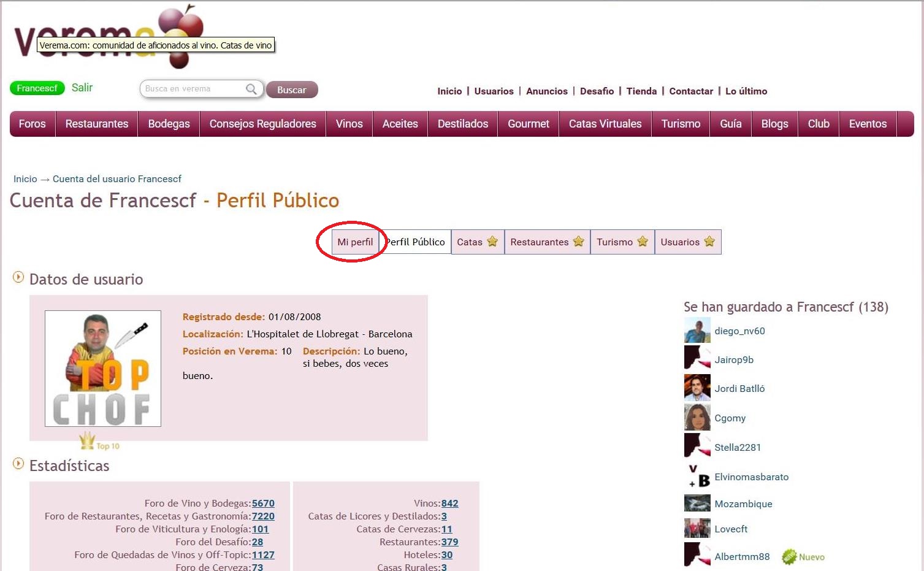Open Jairop9b avatar thumbnail
The height and width of the screenshot is (571, 924).
point(697,358)
